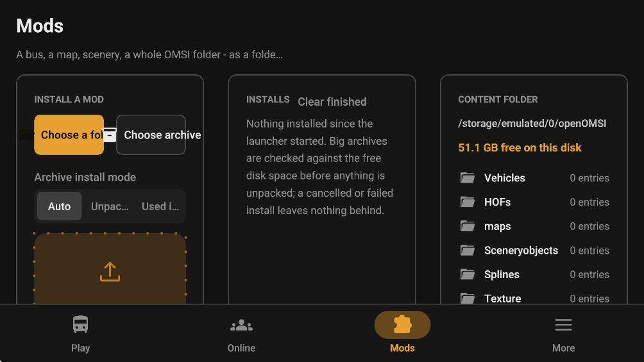Click the Texture folder icon
This screenshot has height=362, width=644.
click(468, 299)
